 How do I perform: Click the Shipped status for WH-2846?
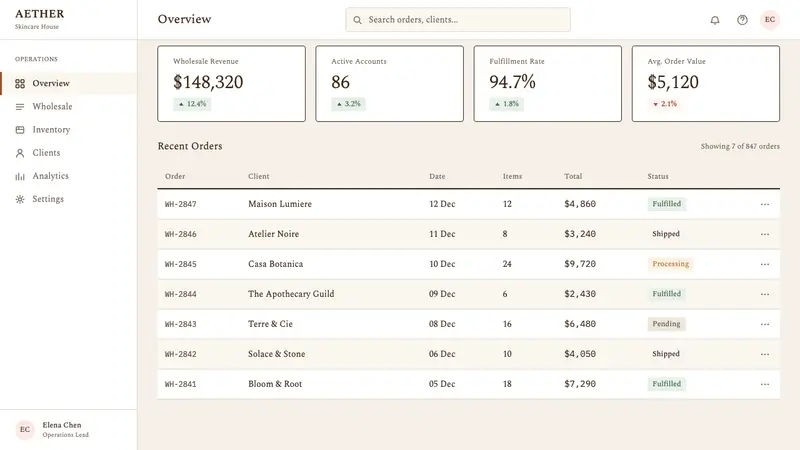[666, 234]
